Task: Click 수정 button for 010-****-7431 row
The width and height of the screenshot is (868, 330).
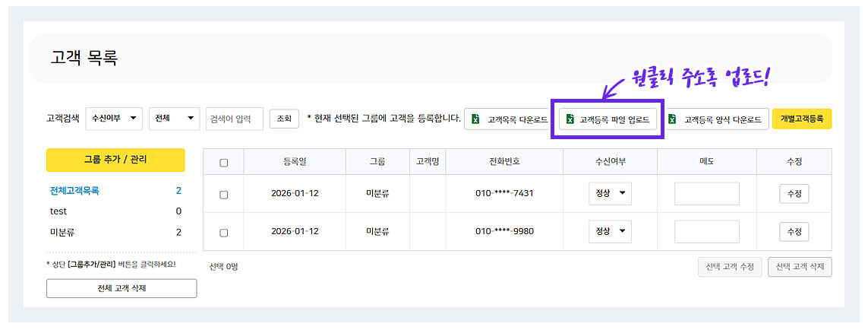Action: [794, 194]
